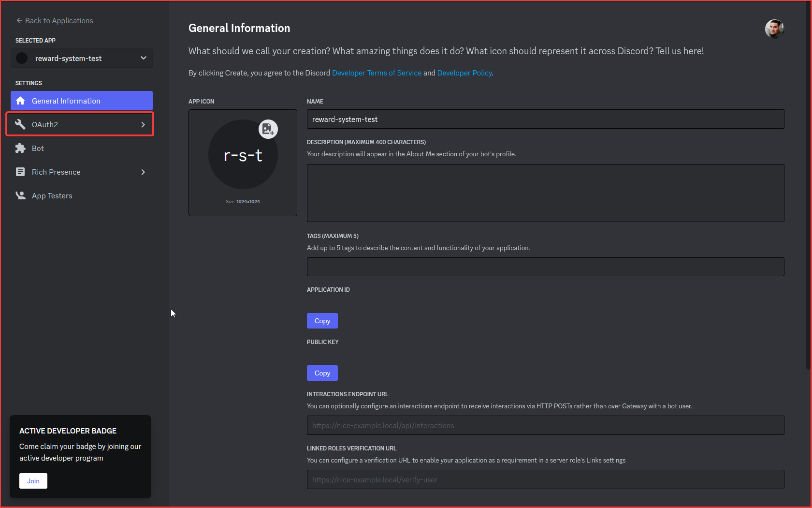The width and height of the screenshot is (812, 508).
Task: Open the App Testers page
Action: (x=82, y=195)
